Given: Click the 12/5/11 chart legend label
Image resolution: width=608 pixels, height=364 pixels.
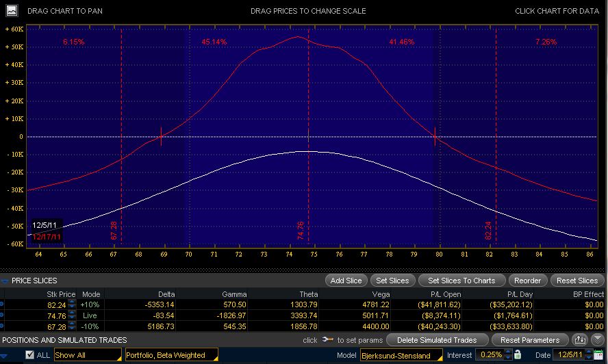Looking at the screenshot, I should 45,225.
